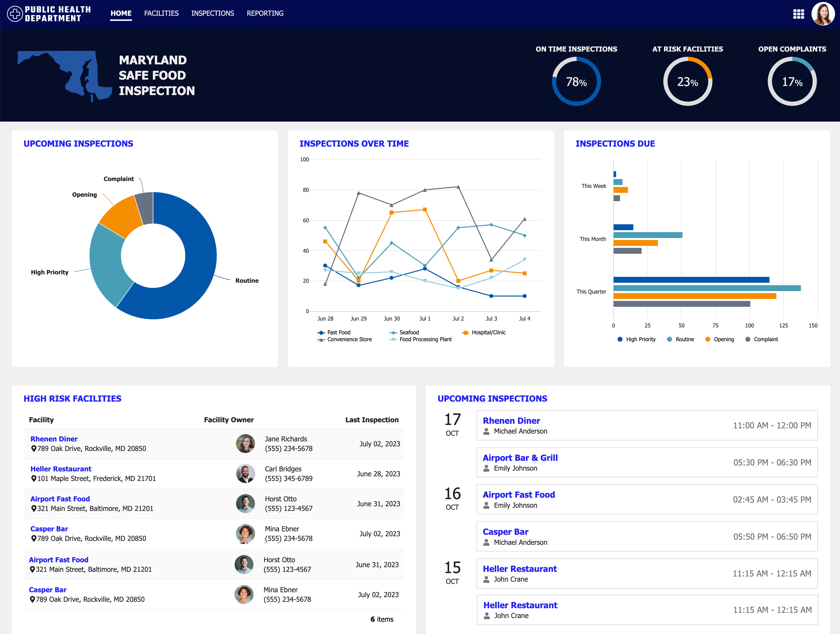Click person icon beside Emily Johnson under Airport Fast Food
Screen dimensions: 840x634
pyautogui.click(x=486, y=505)
